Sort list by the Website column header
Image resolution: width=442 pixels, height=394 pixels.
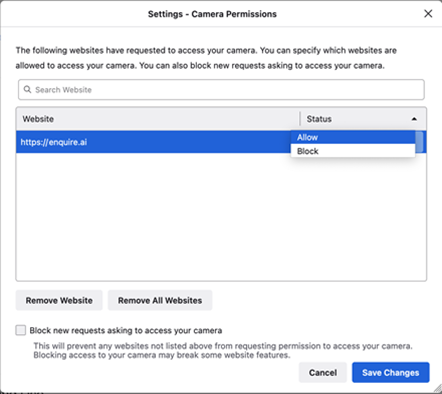click(x=38, y=119)
